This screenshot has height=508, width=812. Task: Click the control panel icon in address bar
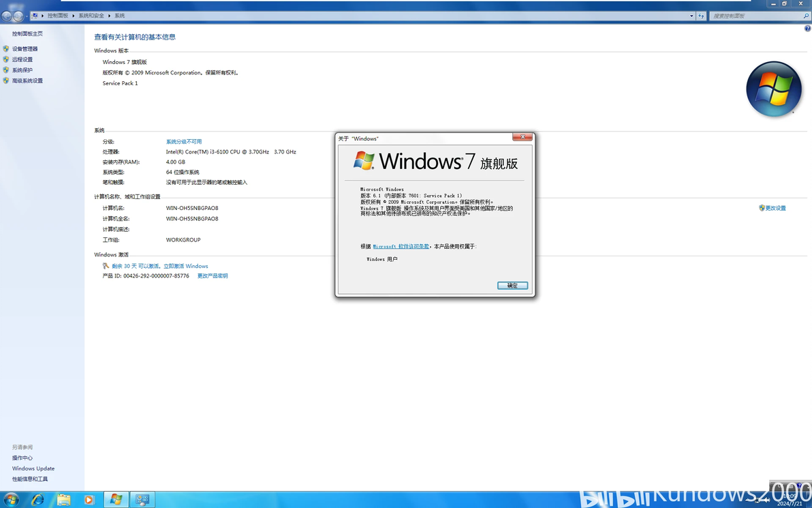(35, 16)
